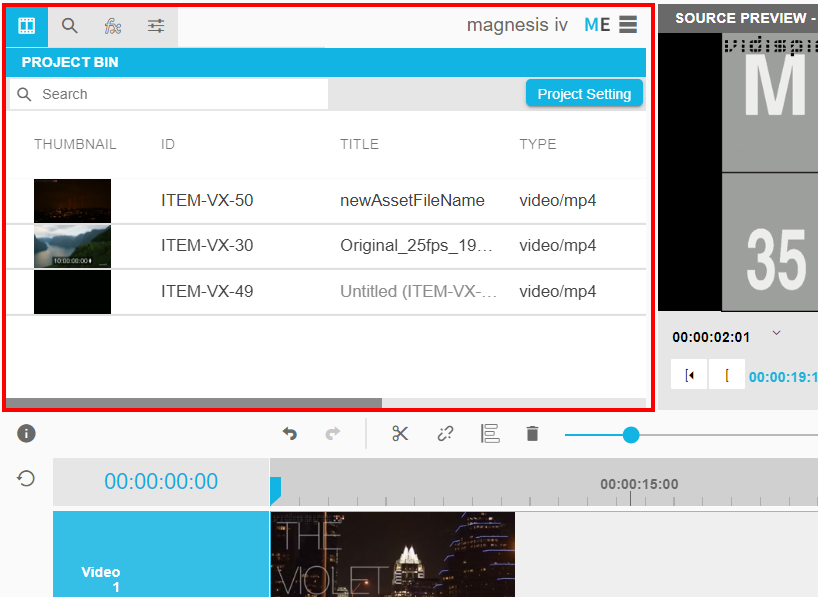This screenshot has width=818, height=597.
Task: Select the ITEM-VX-50 thumbnail
Action: (x=72, y=201)
